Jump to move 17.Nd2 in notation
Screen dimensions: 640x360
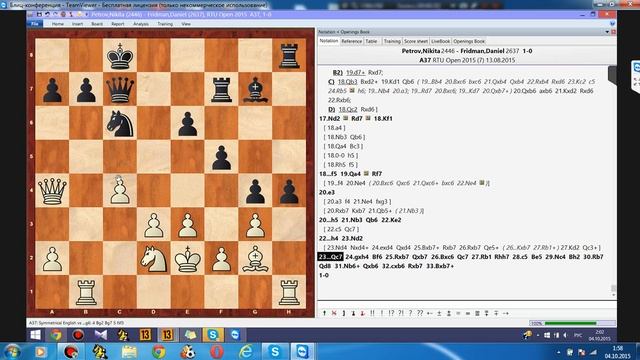coord(330,118)
